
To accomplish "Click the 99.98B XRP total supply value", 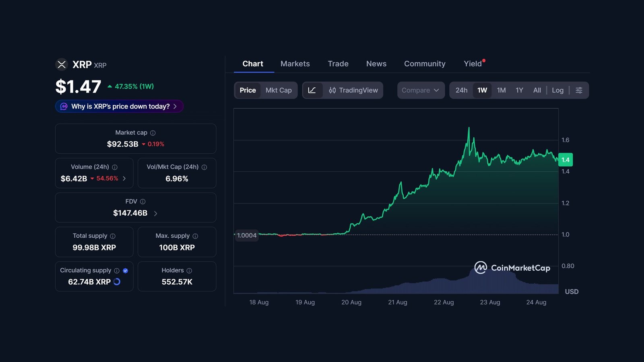I will (x=94, y=247).
